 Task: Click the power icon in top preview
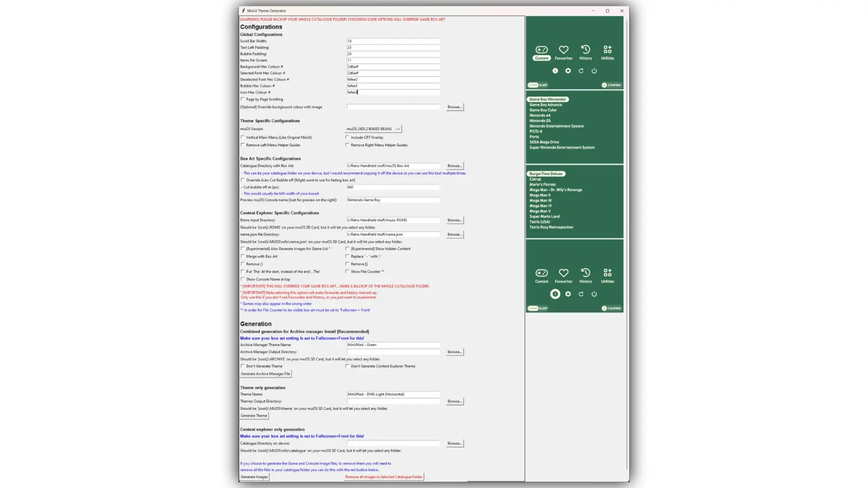click(x=594, y=71)
